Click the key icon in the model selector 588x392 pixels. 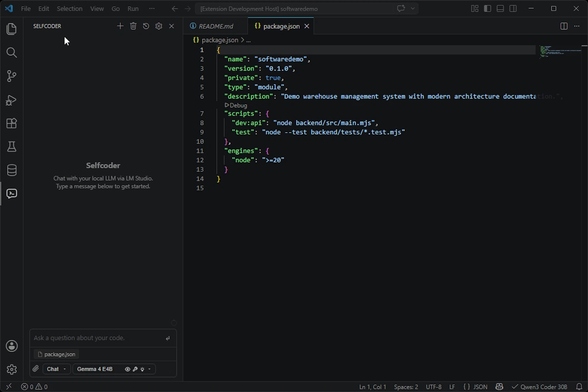[x=135, y=369]
